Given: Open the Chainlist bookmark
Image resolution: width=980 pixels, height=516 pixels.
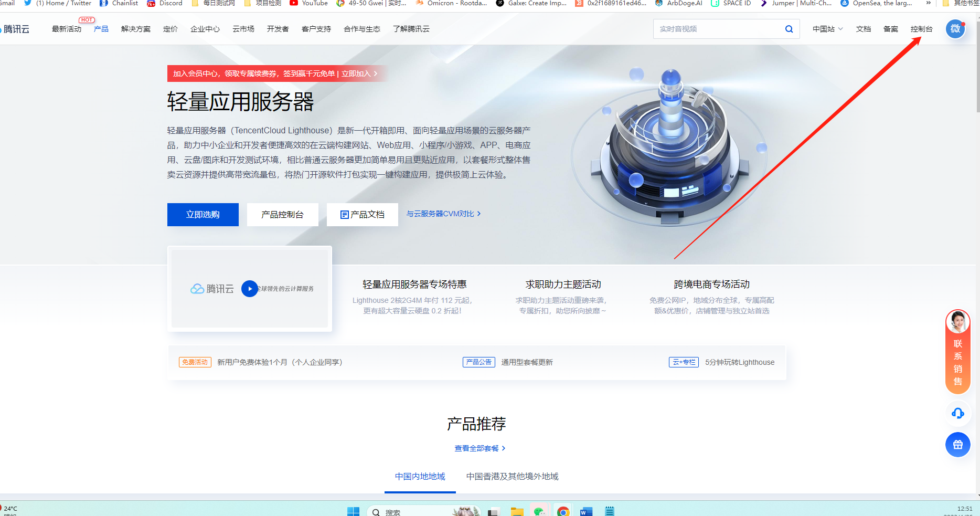Looking at the screenshot, I should pos(119,3).
